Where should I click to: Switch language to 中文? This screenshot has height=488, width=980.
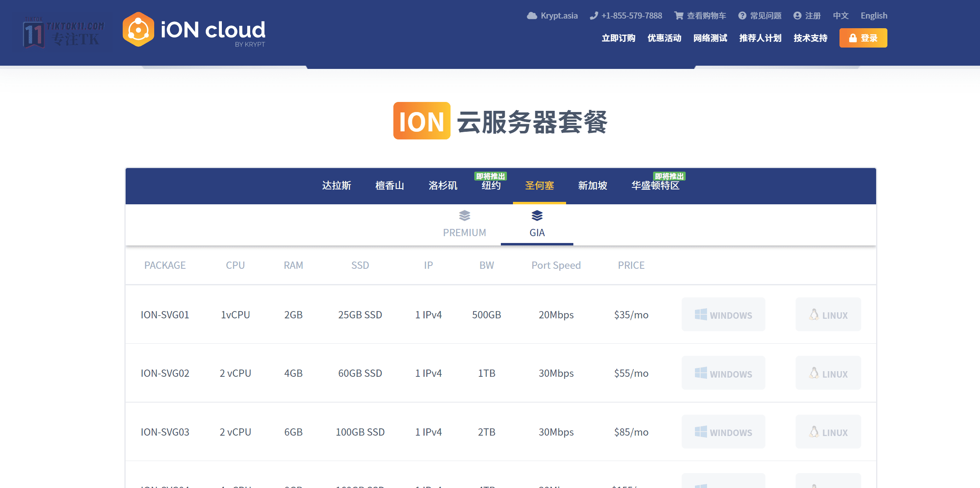click(841, 16)
